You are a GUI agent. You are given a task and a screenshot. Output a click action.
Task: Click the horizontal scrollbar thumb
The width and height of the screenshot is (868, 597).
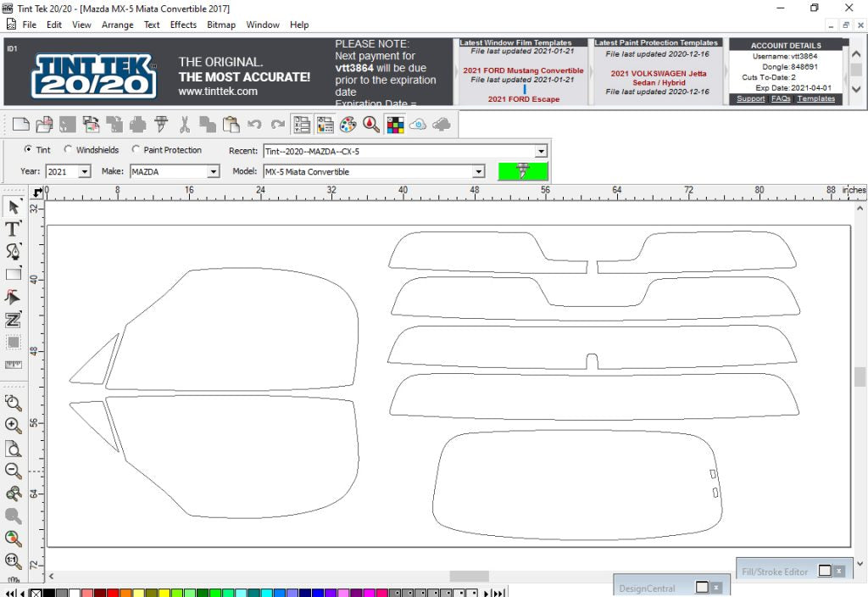coord(469,576)
